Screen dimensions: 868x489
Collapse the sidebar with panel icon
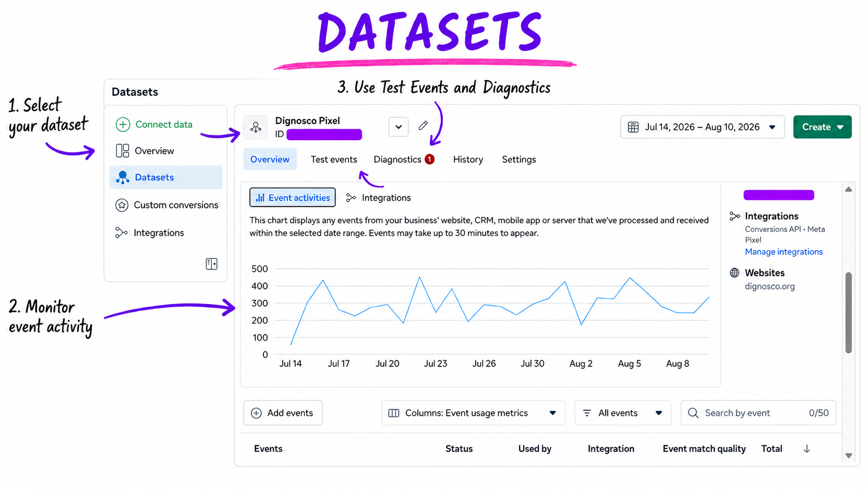[211, 264]
